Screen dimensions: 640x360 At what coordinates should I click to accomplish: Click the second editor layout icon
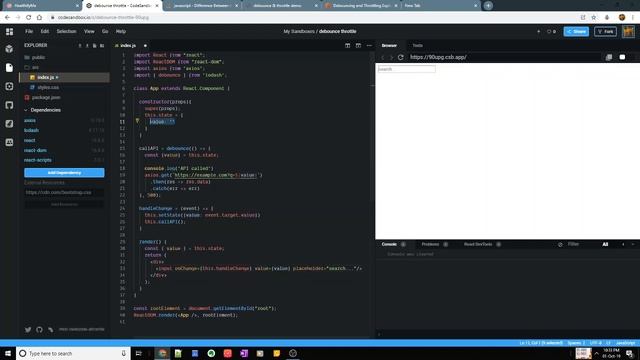point(358,46)
